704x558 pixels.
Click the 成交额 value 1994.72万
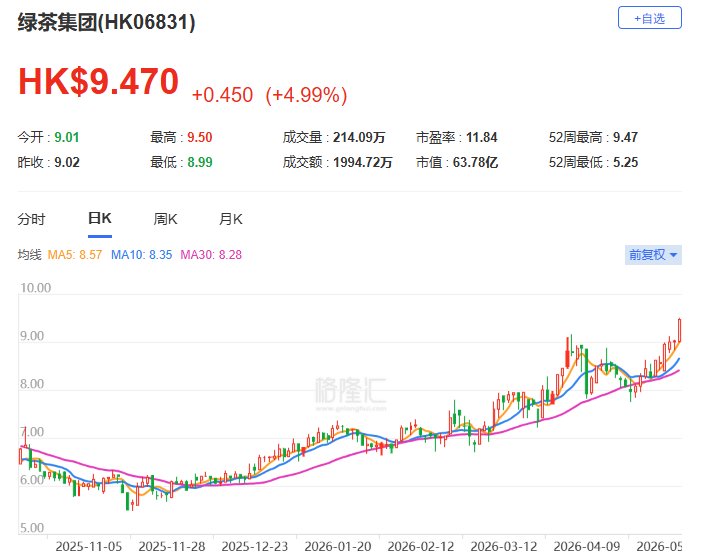click(363, 163)
